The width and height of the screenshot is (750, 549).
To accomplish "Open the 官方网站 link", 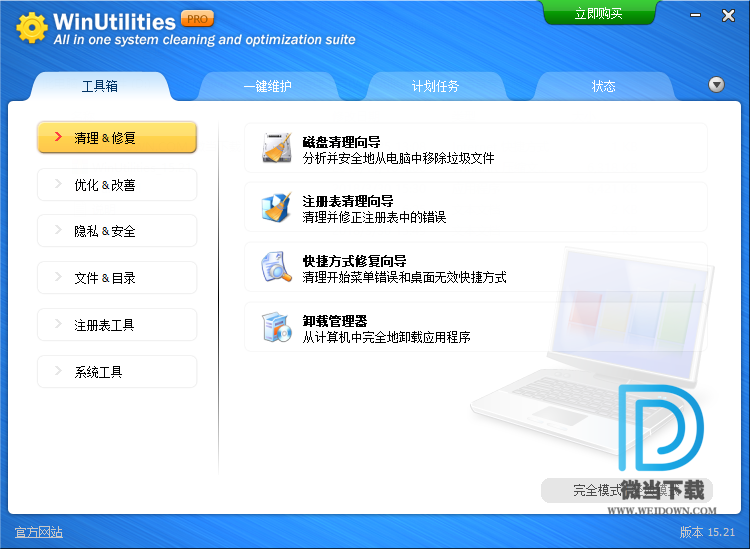I will point(39,532).
